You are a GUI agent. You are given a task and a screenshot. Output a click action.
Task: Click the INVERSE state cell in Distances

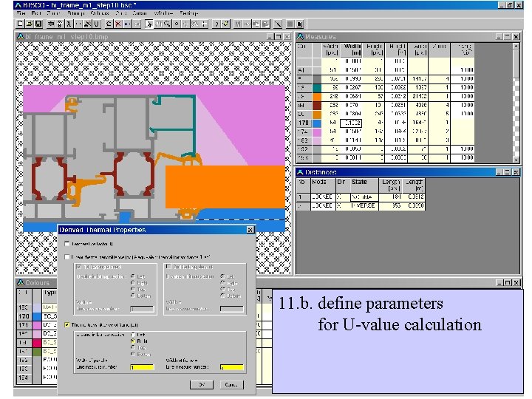(x=364, y=205)
